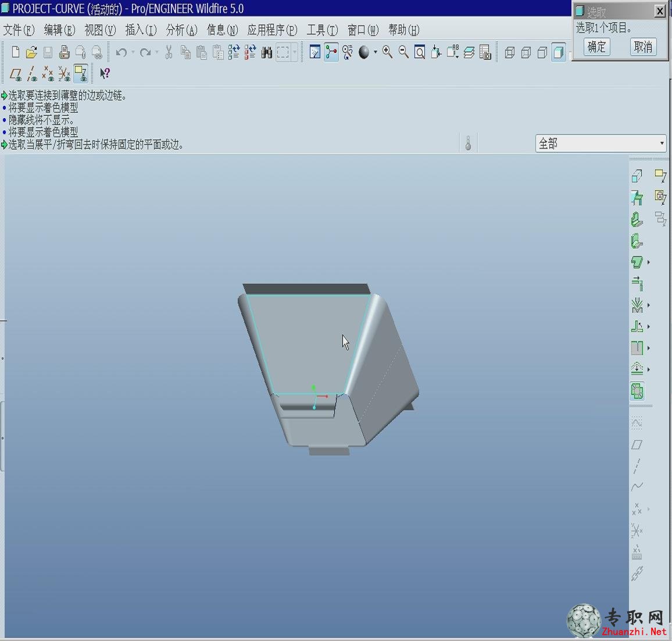Expand the flyout arrow beside the Unattached flat wall tool
Screen dimensions: 672x641
tap(649, 262)
